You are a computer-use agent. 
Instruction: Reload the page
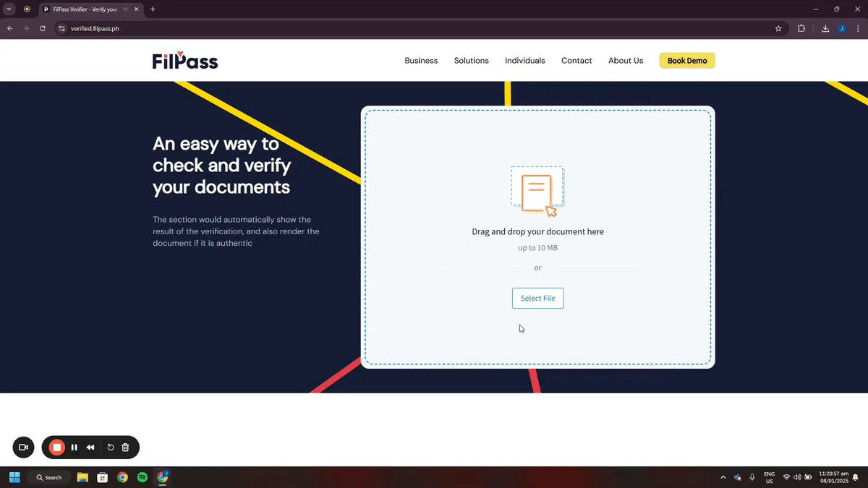[43, 28]
